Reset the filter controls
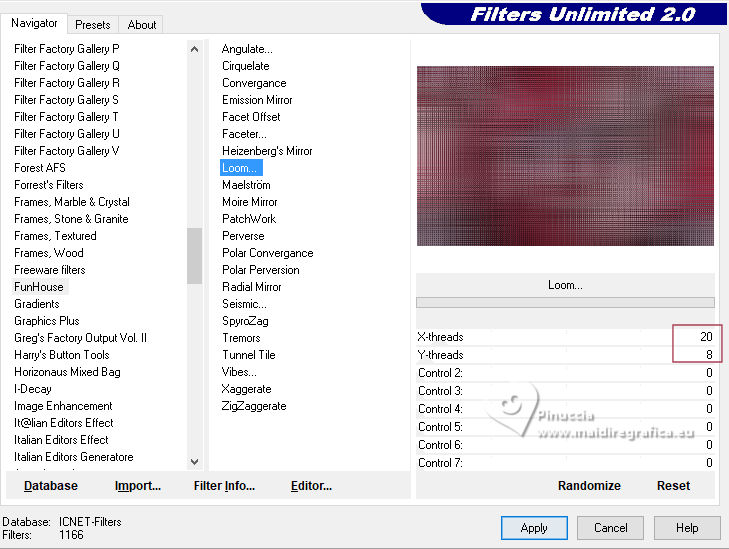The image size is (729, 549). (x=673, y=486)
